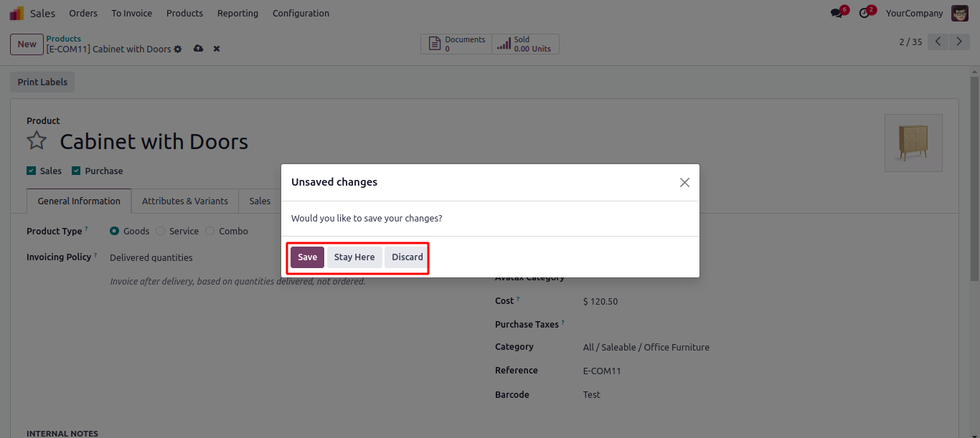
Task: Click the discard changes X icon
Action: [x=217, y=49]
